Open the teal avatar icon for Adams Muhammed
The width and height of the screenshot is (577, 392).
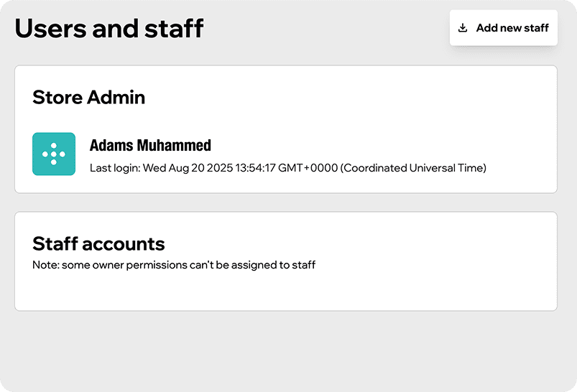click(x=54, y=154)
